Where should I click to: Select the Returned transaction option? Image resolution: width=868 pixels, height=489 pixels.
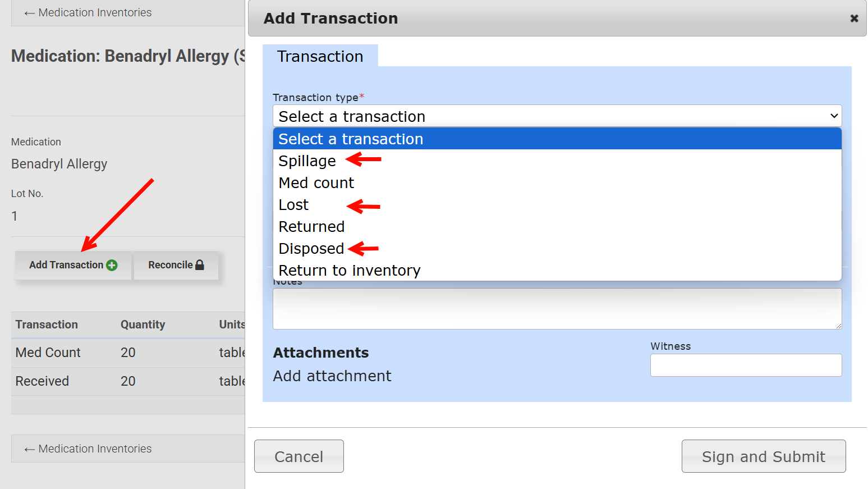(x=311, y=227)
